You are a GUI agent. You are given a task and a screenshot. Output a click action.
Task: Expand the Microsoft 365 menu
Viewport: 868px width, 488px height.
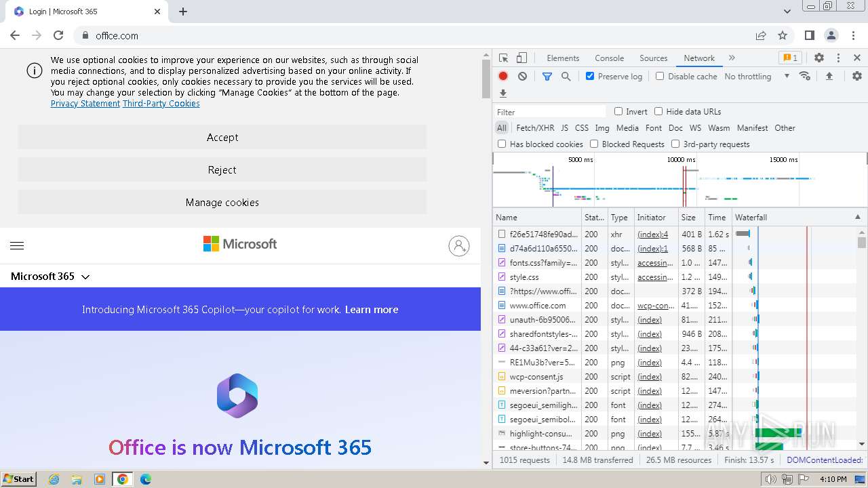(50, 277)
